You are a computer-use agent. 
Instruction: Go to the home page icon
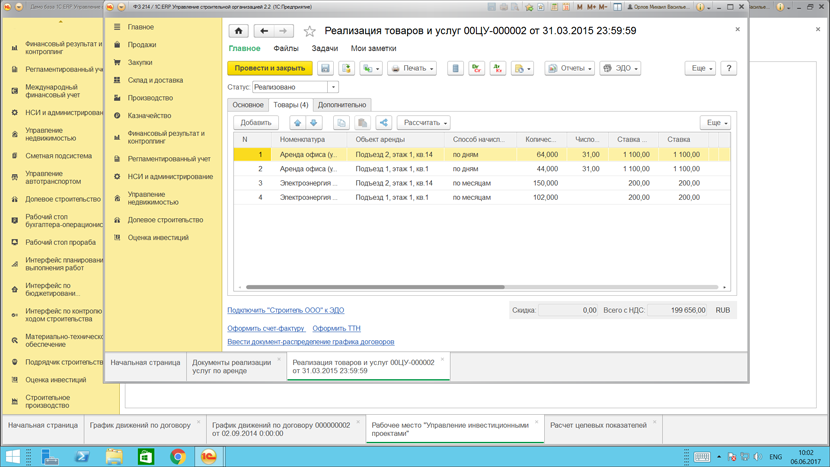(x=238, y=31)
